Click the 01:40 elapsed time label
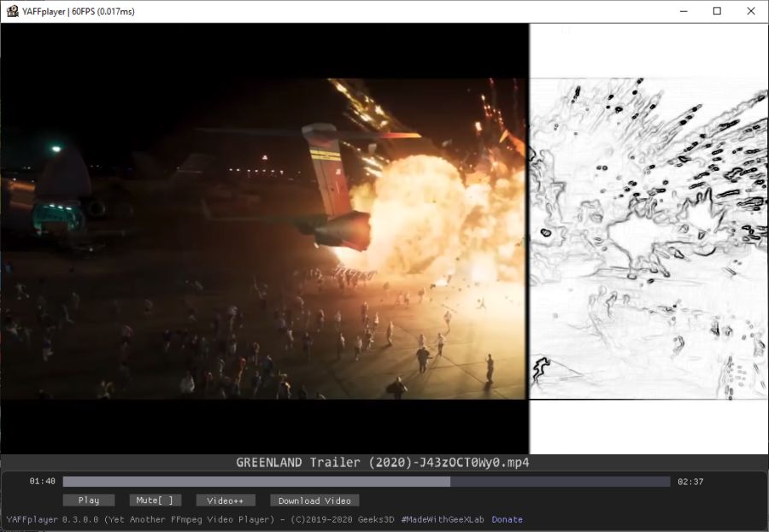The image size is (769, 532). tap(42, 482)
